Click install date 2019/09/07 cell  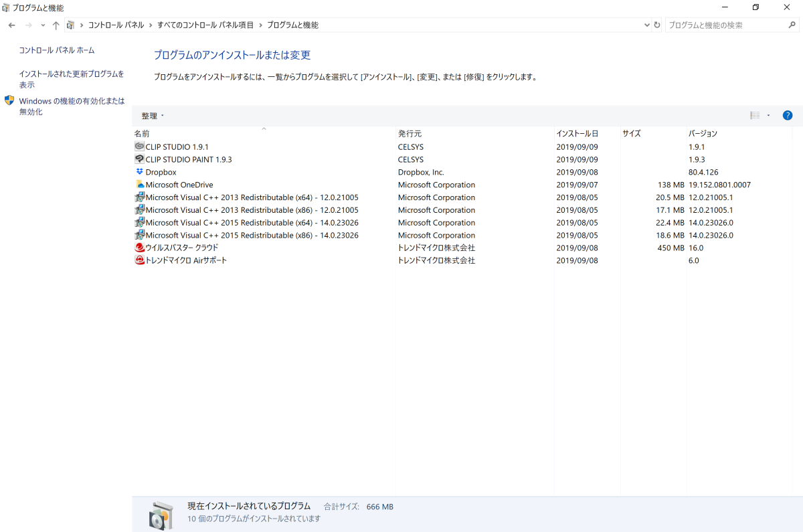click(577, 185)
